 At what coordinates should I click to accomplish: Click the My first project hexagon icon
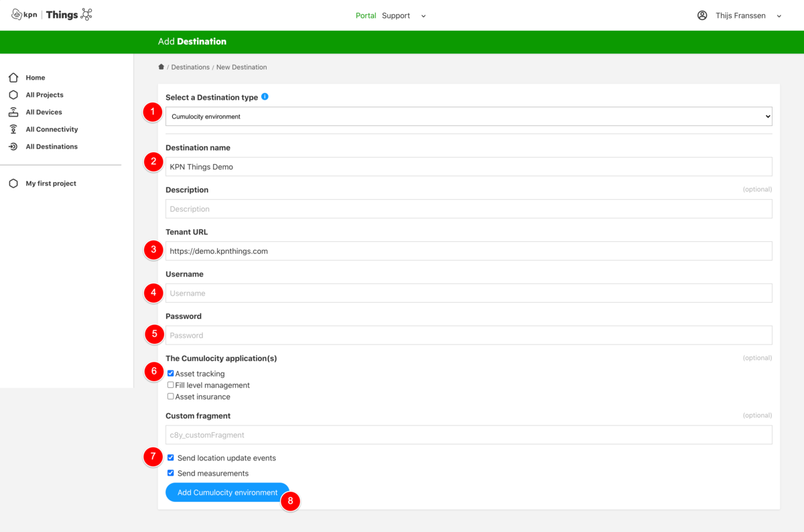tap(13, 184)
